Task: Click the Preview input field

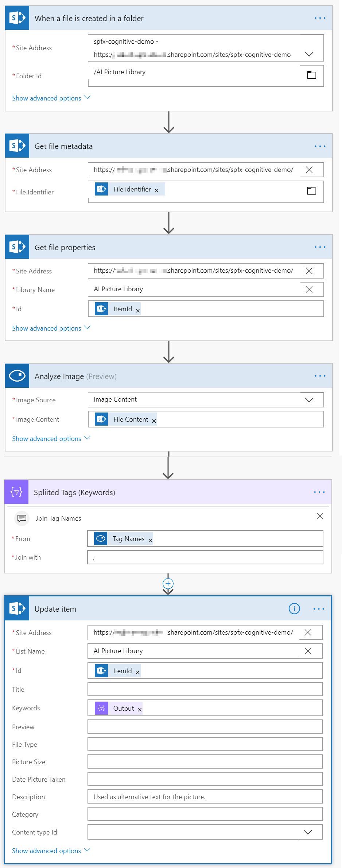Action: tap(205, 727)
